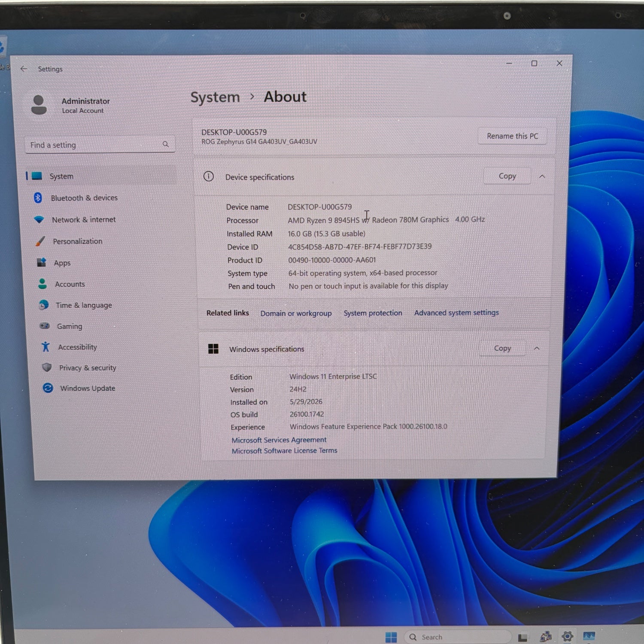Select the OS build value 26100.1742
The width and height of the screenshot is (644, 644).
307,414
